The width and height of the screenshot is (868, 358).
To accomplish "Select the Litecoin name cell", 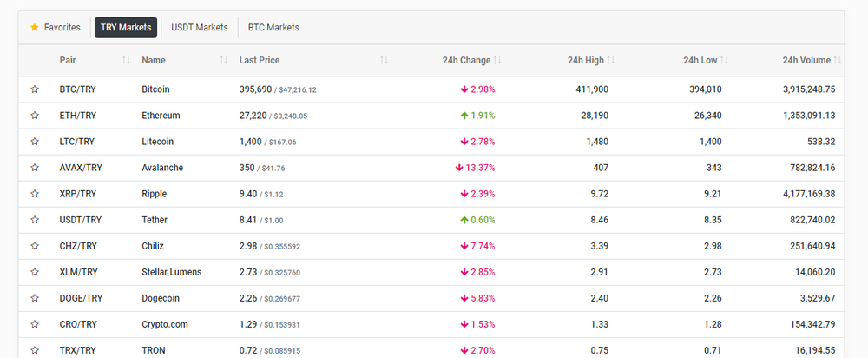I will tap(157, 142).
